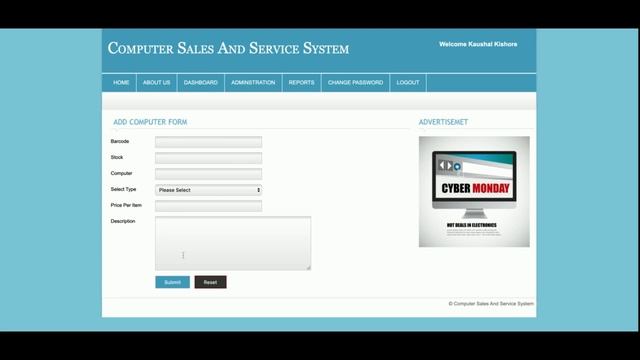Open the REPORTS menu
Screen dimensions: 640x360
tap(301, 82)
